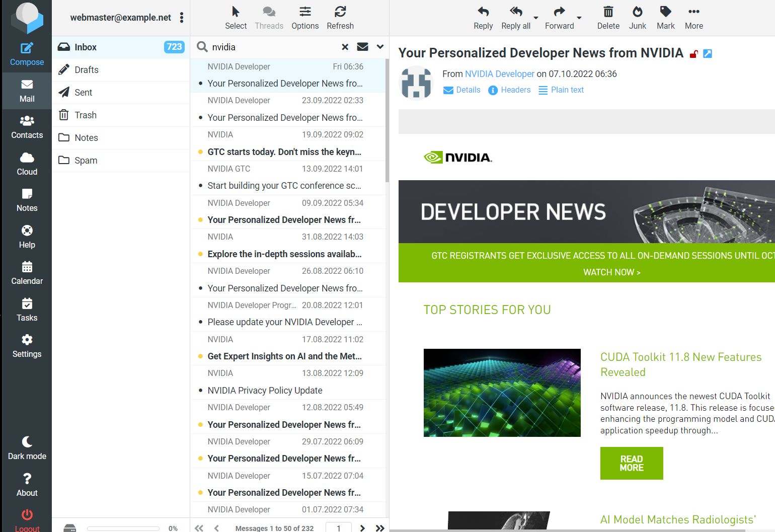Open the Tasks app
This screenshot has height=532, width=775.
(x=27, y=310)
